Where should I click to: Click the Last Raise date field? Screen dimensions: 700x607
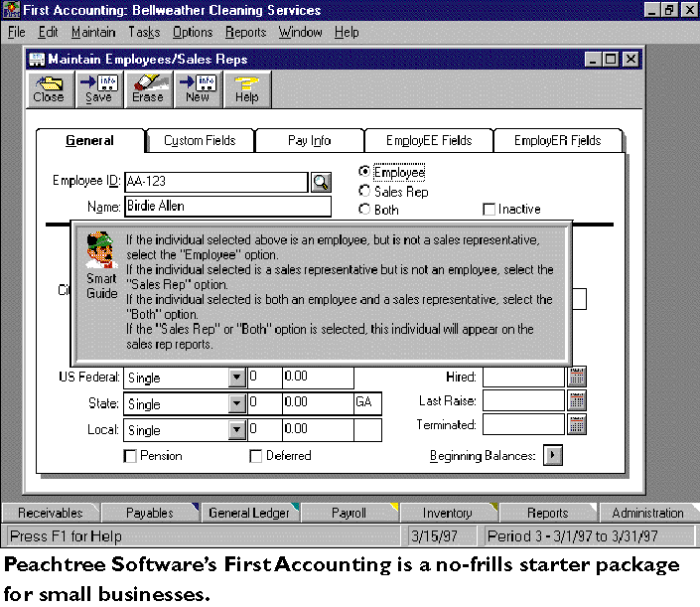523,400
